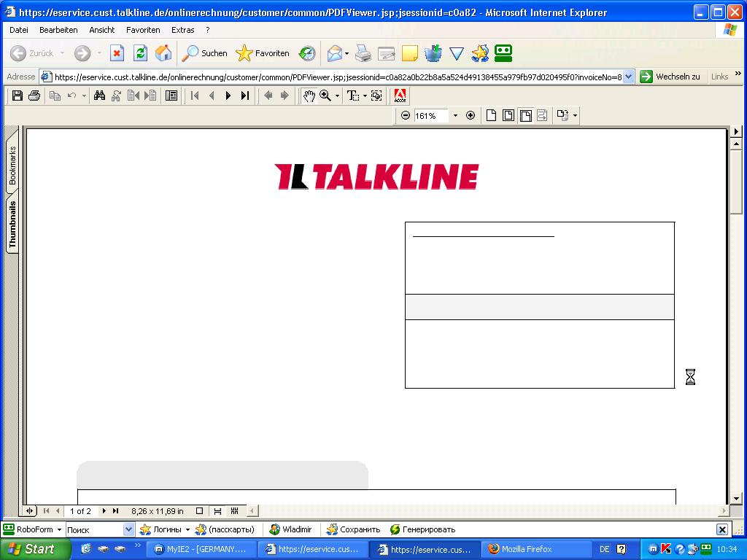The image size is (747, 560).
Task: Click the vertical scrollbar up arrow
Action: (x=737, y=144)
